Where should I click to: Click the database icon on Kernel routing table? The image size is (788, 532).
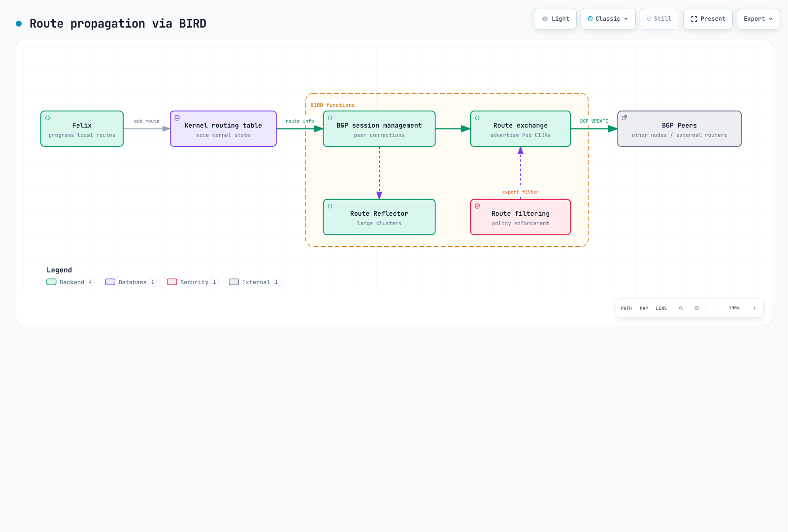177,118
